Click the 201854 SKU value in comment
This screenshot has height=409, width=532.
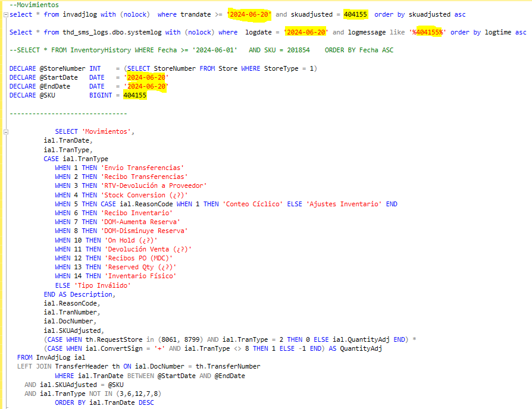point(298,50)
